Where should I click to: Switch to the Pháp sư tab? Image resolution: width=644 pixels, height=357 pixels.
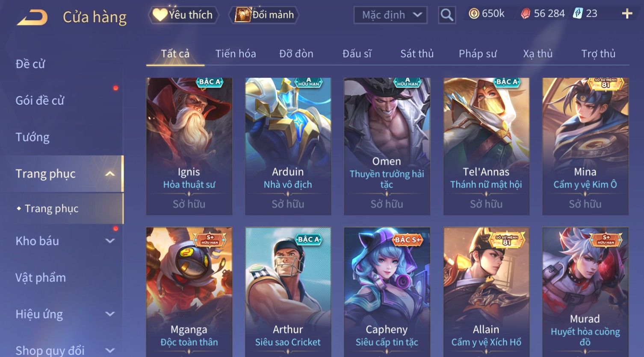tap(478, 54)
